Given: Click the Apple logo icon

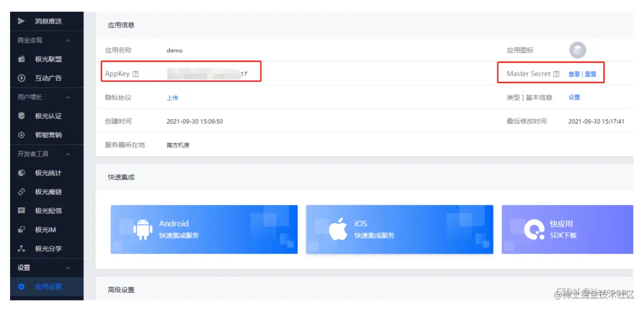Looking at the screenshot, I should pos(338,229).
